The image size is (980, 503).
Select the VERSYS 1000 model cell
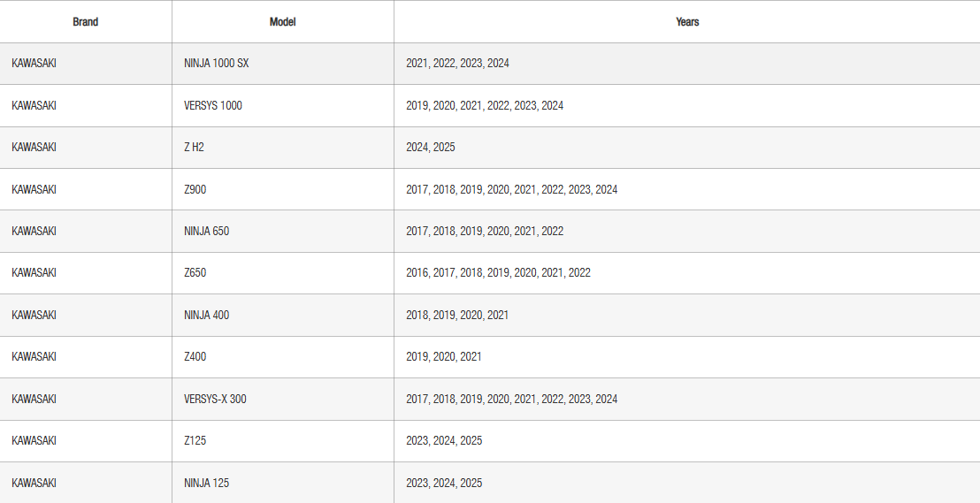click(x=213, y=105)
